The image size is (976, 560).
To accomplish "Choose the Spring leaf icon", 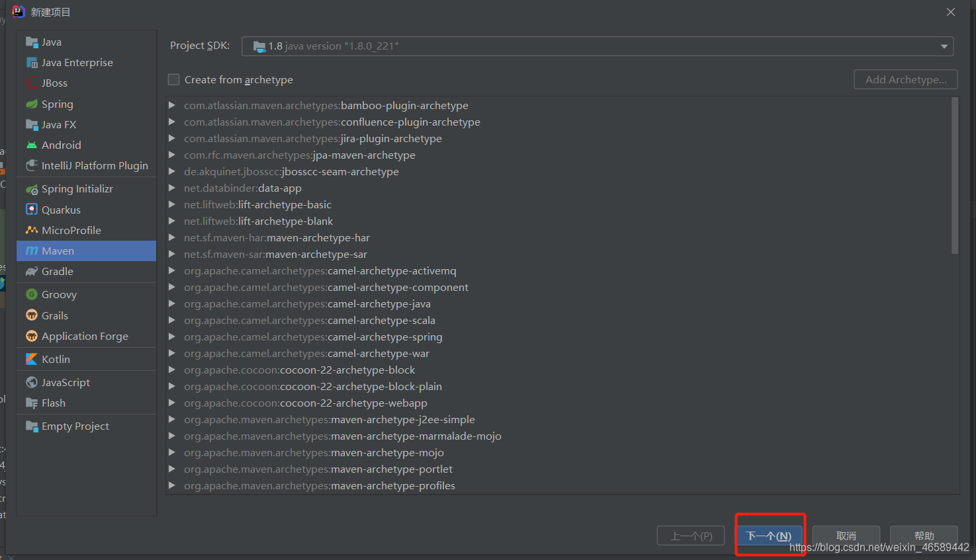I will pyautogui.click(x=32, y=104).
